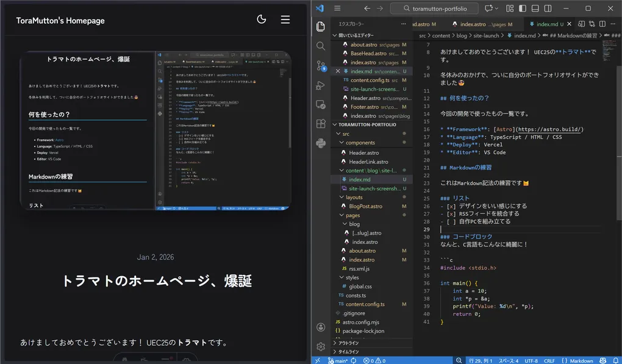Open VS Code application menu button
This screenshot has width=622, height=364.
tap(337, 9)
